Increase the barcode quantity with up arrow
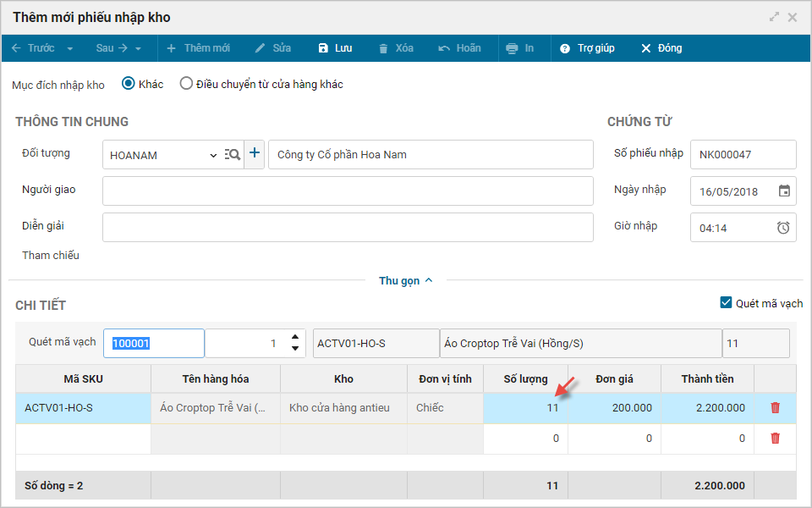Viewport: 812px width, 508px height. point(294,337)
